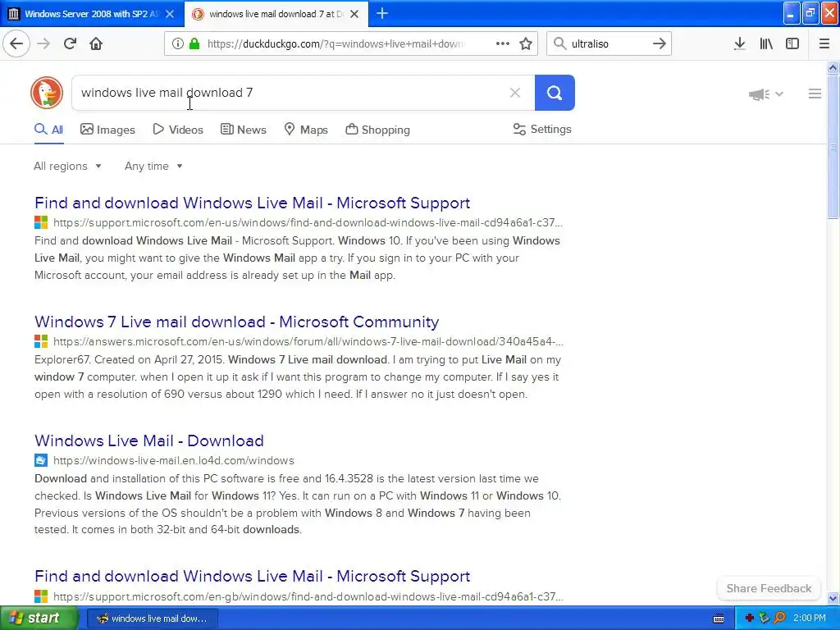Open page actions three-dot menu
Screen dimensions: 840x630
[503, 43]
